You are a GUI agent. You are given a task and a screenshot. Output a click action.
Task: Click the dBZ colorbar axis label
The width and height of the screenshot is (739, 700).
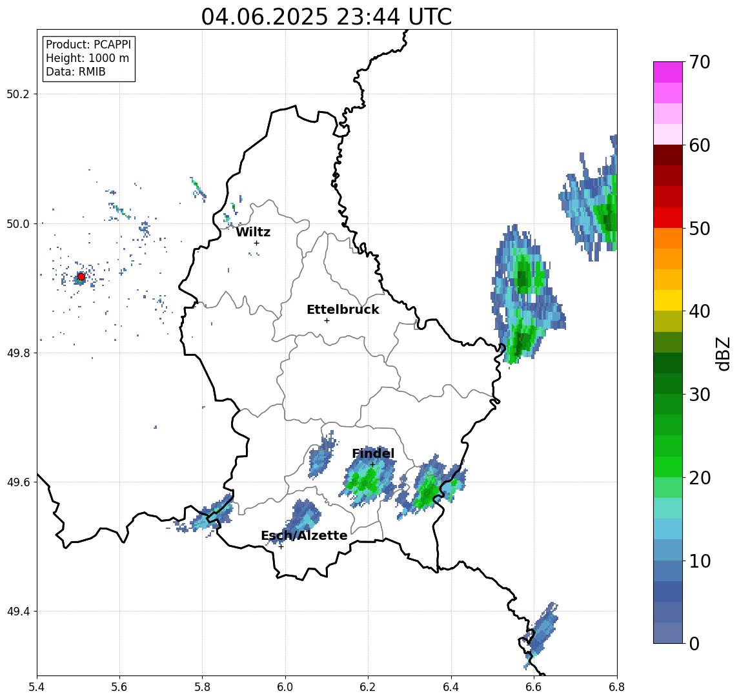click(722, 353)
